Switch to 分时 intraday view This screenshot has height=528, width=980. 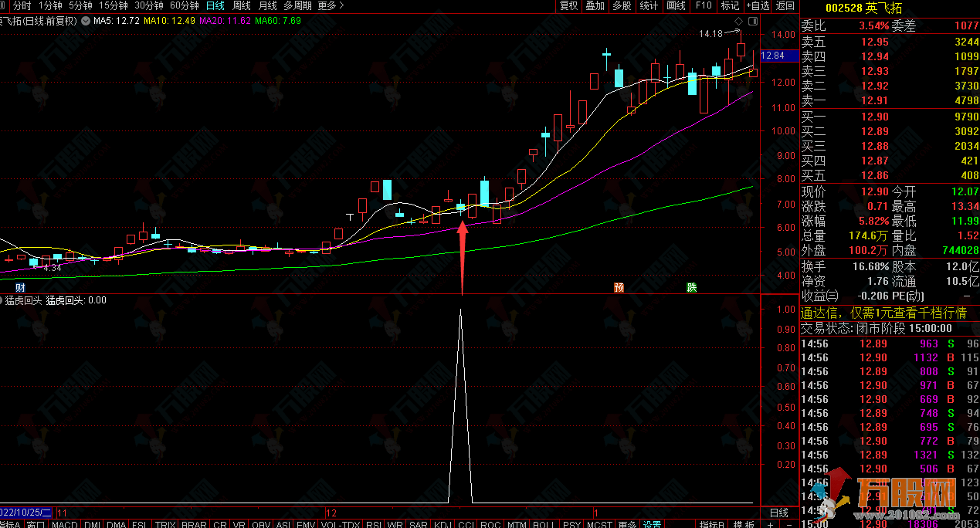(22, 5)
